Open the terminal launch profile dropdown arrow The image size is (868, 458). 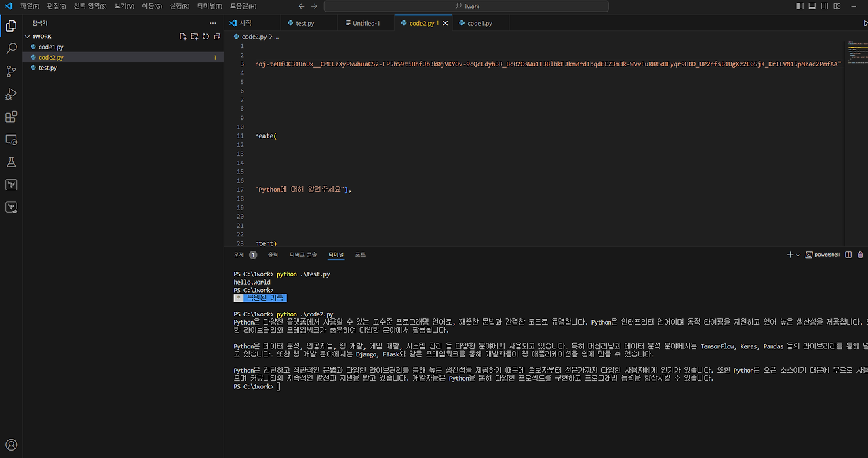(x=798, y=255)
